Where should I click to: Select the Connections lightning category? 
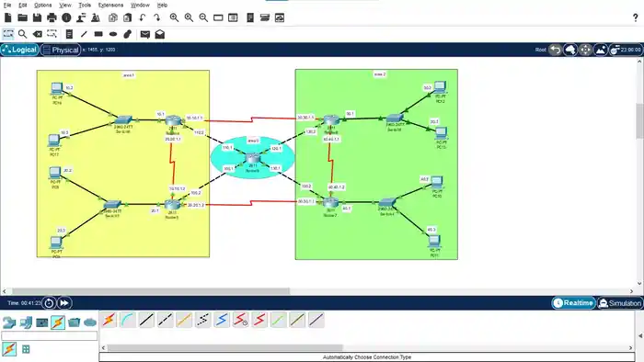click(x=58, y=322)
